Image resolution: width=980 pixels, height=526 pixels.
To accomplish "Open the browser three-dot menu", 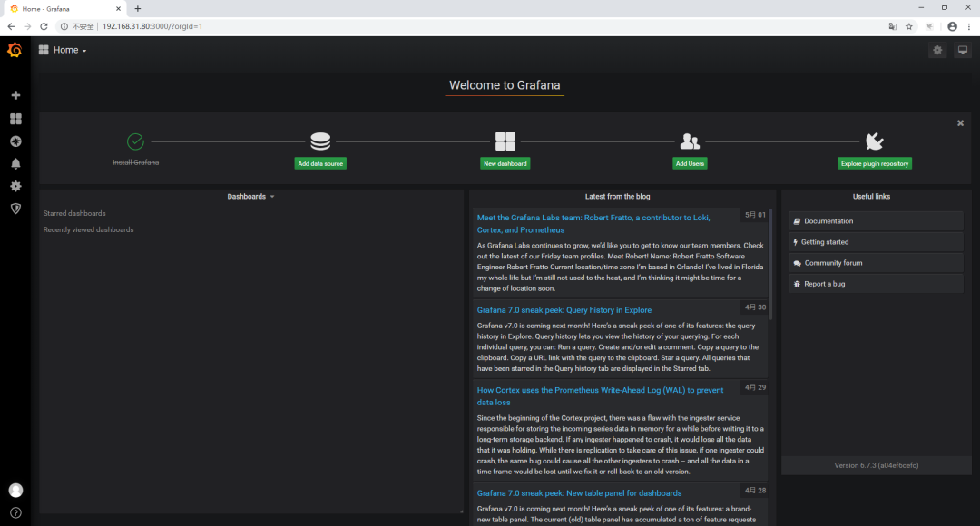I will click(969, 26).
